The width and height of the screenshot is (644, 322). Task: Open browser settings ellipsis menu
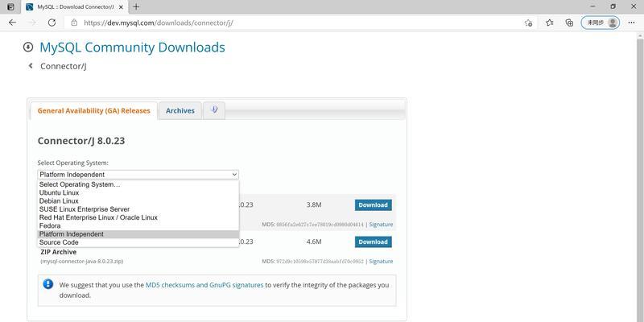pyautogui.click(x=632, y=23)
